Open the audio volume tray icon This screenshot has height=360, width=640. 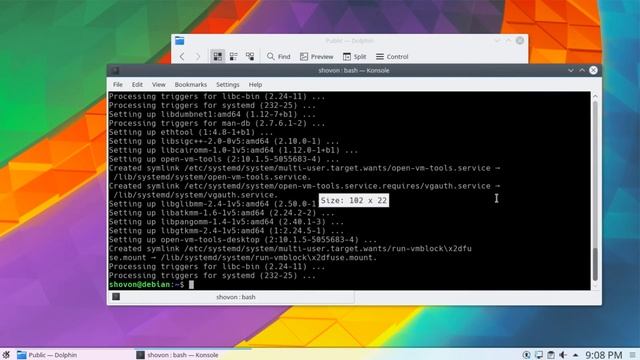pos(563,355)
